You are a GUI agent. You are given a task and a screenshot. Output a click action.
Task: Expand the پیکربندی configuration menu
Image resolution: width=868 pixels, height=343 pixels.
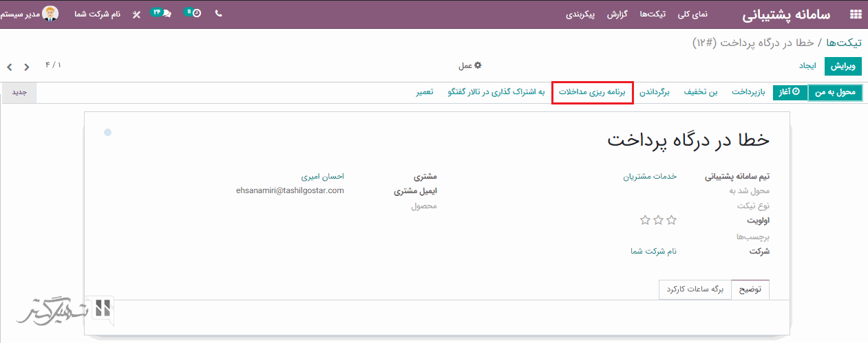coord(582,14)
